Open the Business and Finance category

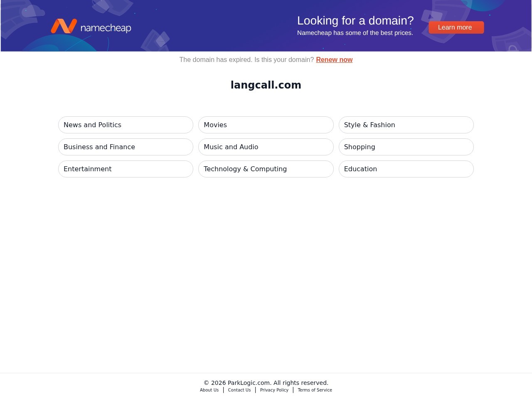point(126,147)
